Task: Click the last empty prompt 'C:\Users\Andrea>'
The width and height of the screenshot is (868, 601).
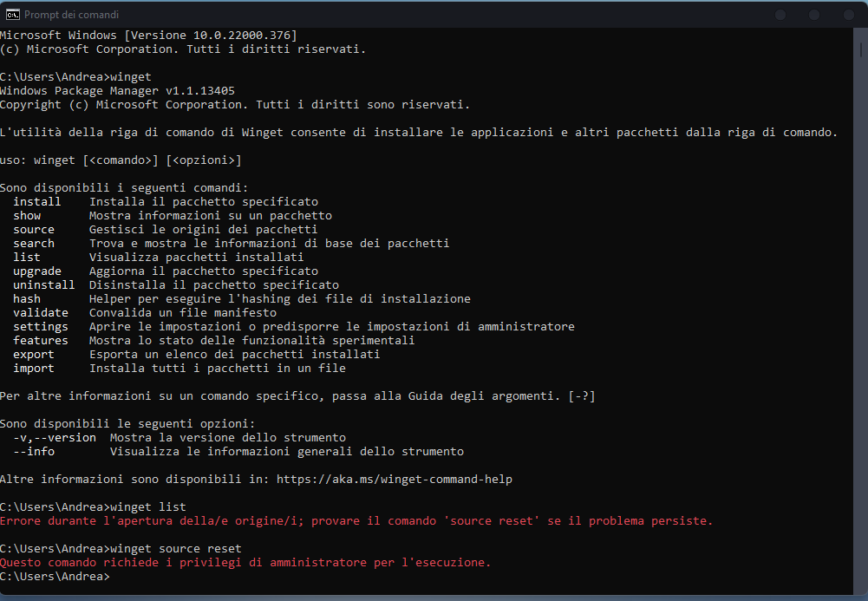Action: pos(55,577)
